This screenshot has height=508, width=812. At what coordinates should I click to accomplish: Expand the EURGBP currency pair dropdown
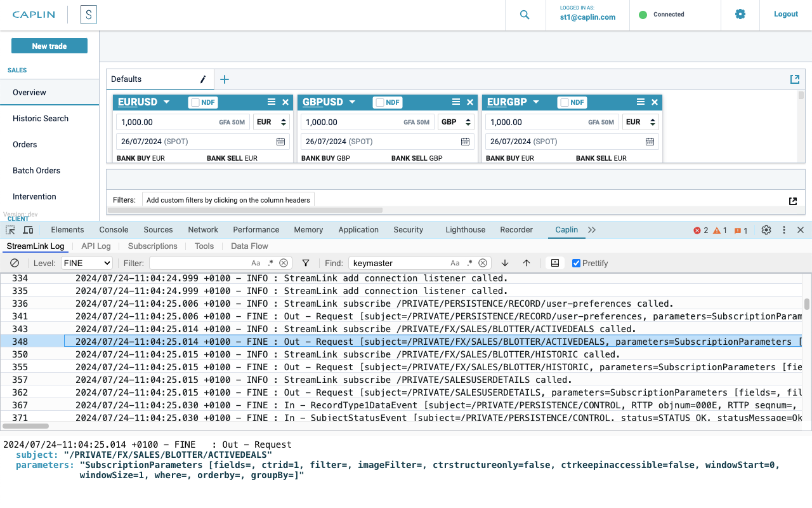(x=536, y=102)
